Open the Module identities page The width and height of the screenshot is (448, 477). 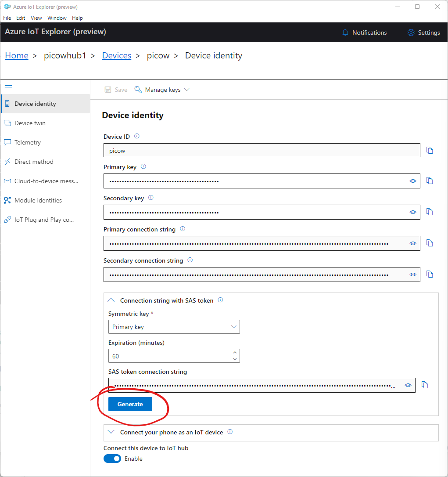click(x=46, y=200)
